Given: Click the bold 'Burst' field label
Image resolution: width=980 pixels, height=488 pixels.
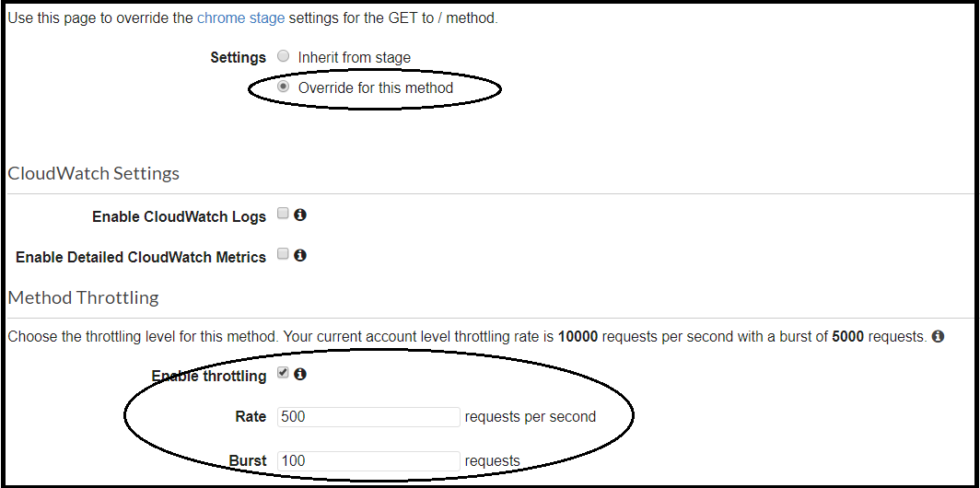Looking at the screenshot, I should [248, 460].
